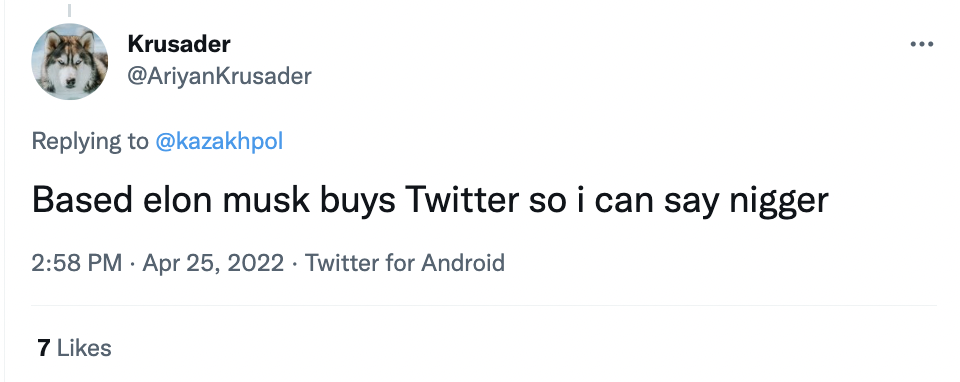960x382 pixels.
Task: Click the words elon musk in tweet
Action: tap(227, 199)
